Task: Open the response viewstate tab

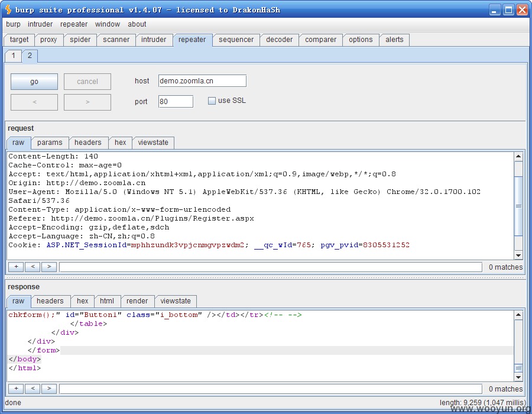Action: tap(176, 301)
